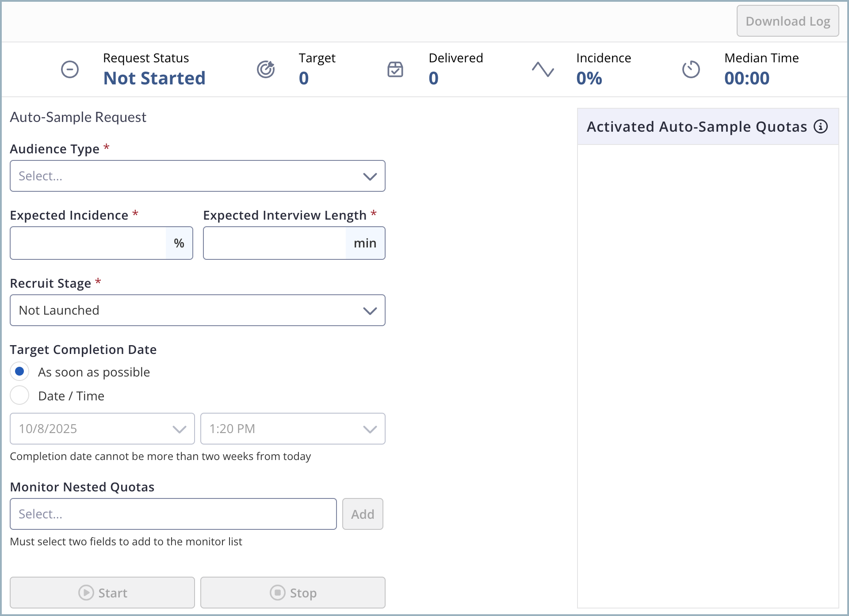
Task: Click the Target bullseye icon in the header
Action: coord(266,69)
